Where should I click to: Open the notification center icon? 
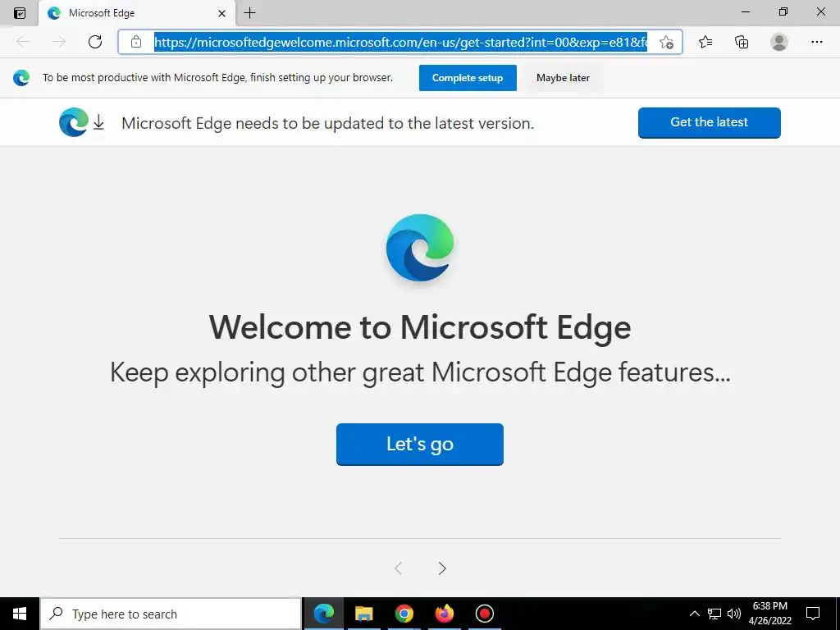[813, 614]
